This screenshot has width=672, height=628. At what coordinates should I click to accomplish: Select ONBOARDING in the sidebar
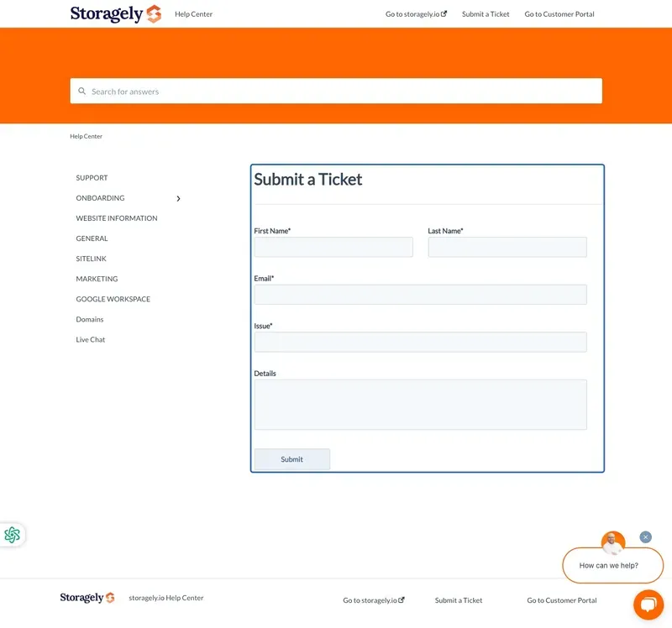click(x=100, y=198)
